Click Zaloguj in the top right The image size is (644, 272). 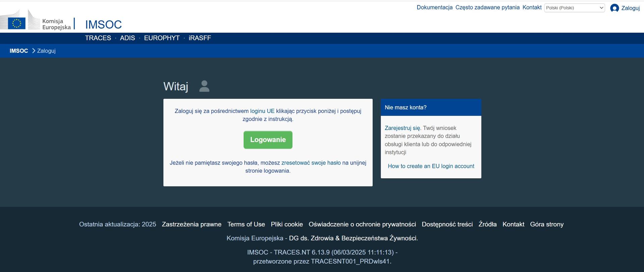631,8
